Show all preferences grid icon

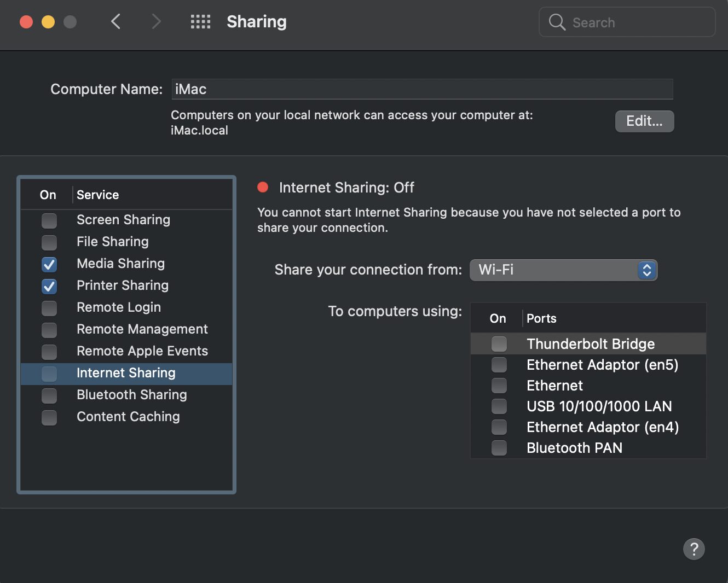[x=200, y=22]
